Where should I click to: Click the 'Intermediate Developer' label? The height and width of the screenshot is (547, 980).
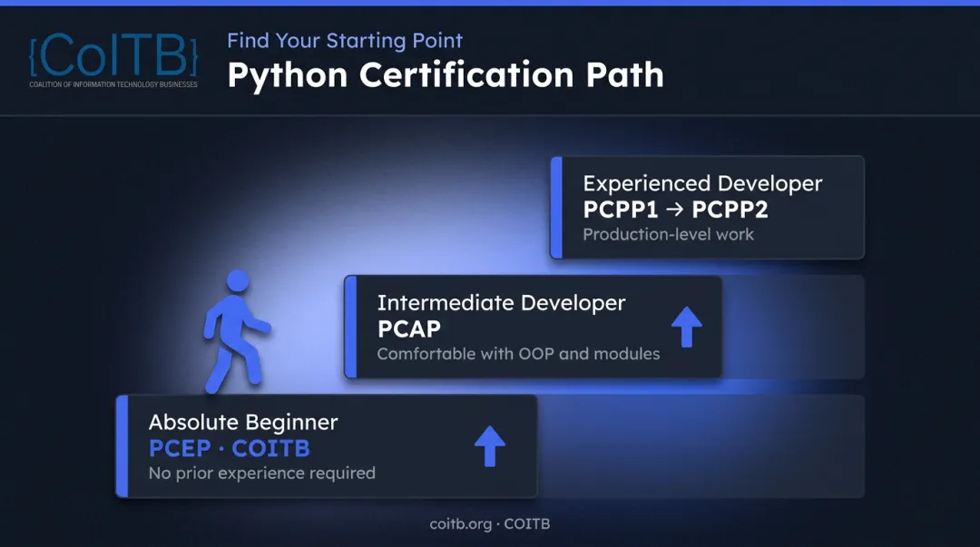pos(501,303)
